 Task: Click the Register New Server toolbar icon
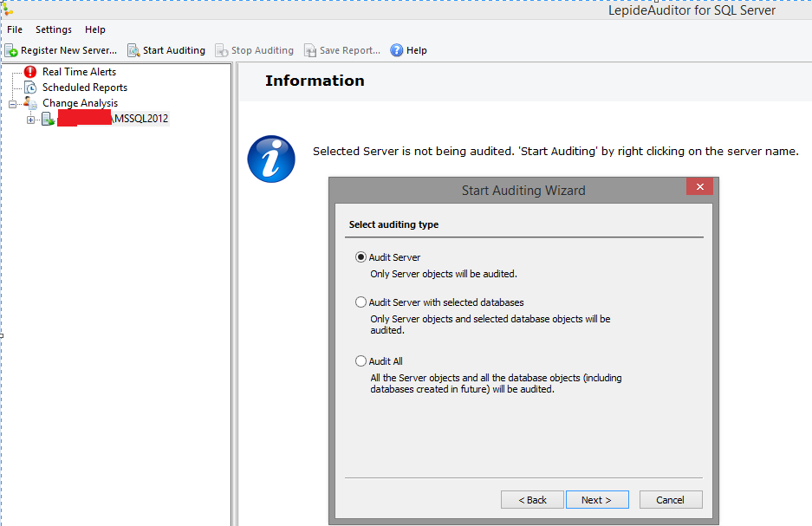pyautogui.click(x=11, y=50)
